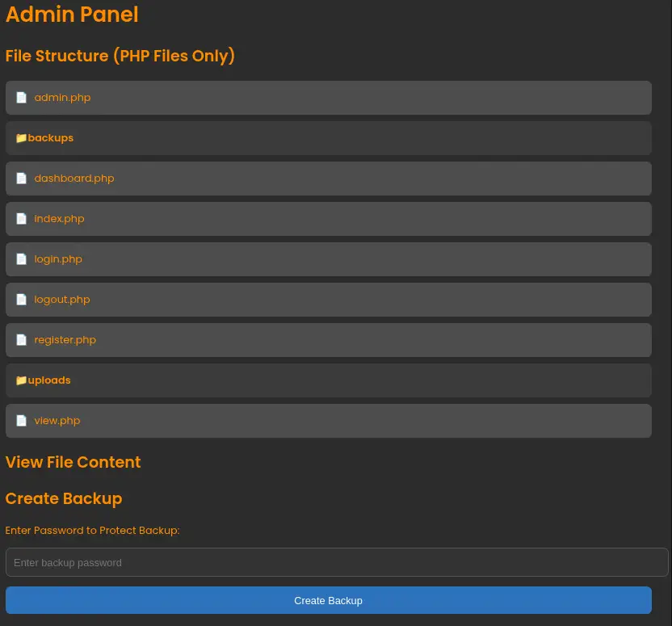The width and height of the screenshot is (672, 626).
Task: Click the uploads folder icon
Action: pyautogui.click(x=21, y=380)
